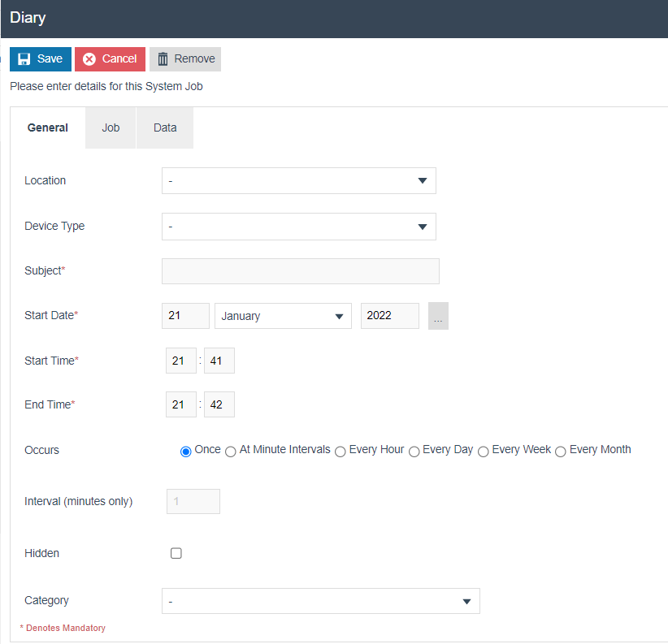Set occurrence to Every Day
Viewport: 668px width, 644px height.
coord(414,452)
